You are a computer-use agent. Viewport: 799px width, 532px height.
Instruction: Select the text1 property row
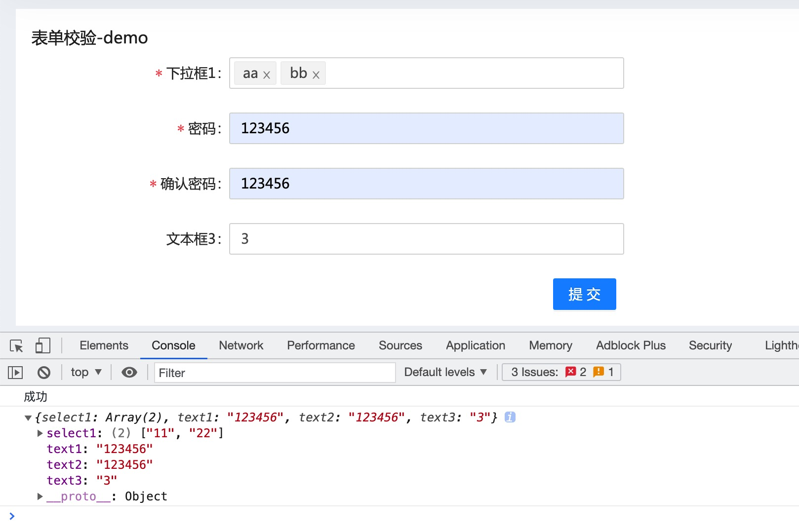coord(100,449)
